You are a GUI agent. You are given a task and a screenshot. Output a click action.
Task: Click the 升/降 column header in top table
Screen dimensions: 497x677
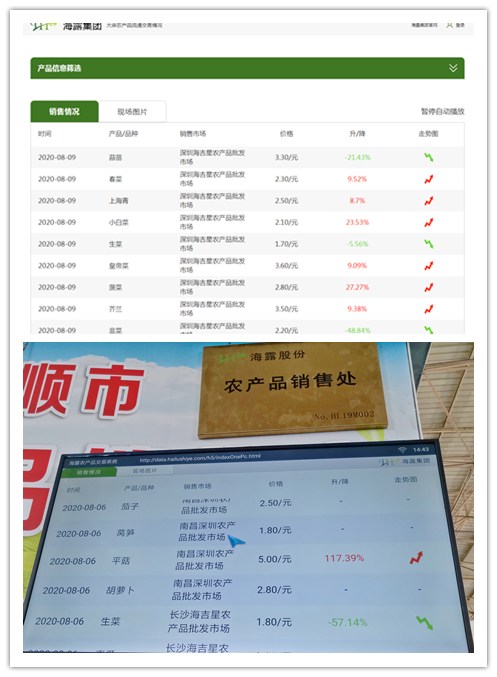357,134
